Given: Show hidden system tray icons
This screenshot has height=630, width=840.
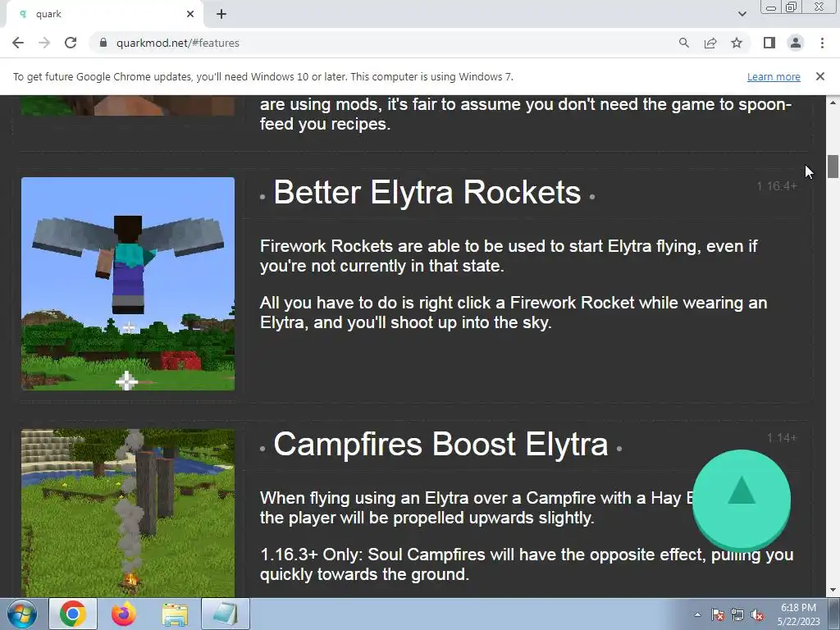Looking at the screenshot, I should [697, 614].
